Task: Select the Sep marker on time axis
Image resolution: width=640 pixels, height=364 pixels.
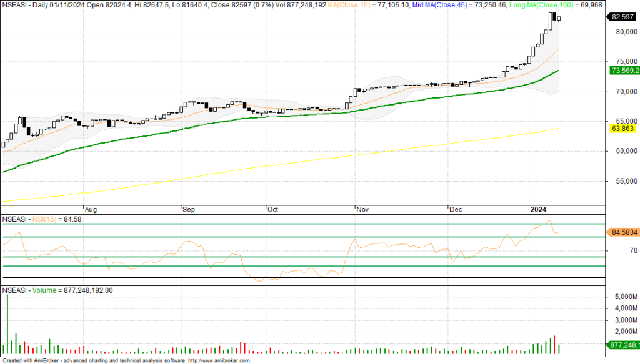Action: 188,210
